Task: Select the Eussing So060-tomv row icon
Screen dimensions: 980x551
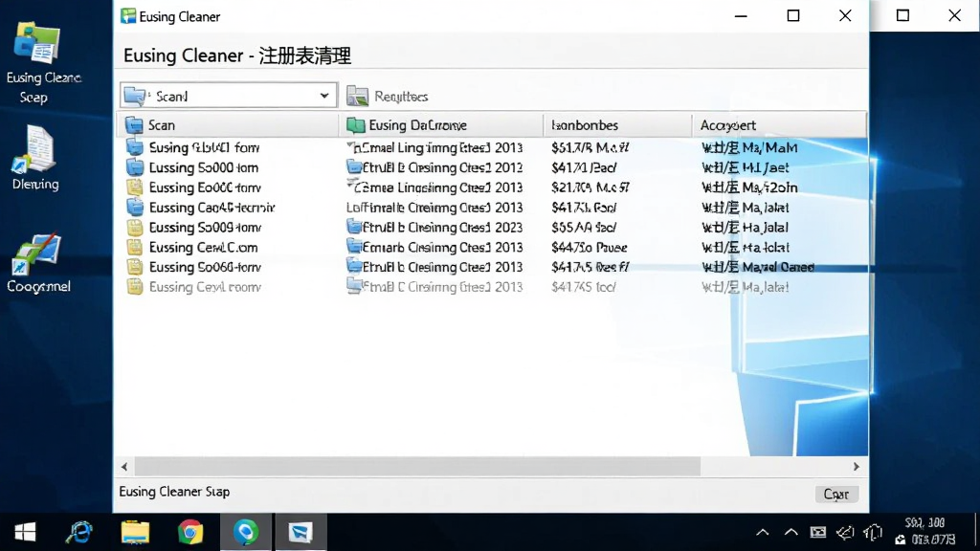Action: point(134,268)
